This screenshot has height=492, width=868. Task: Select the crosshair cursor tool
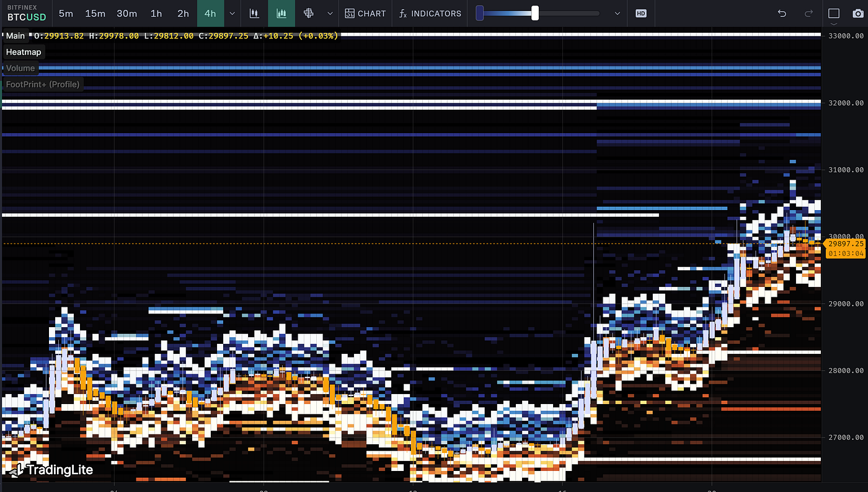coord(309,13)
